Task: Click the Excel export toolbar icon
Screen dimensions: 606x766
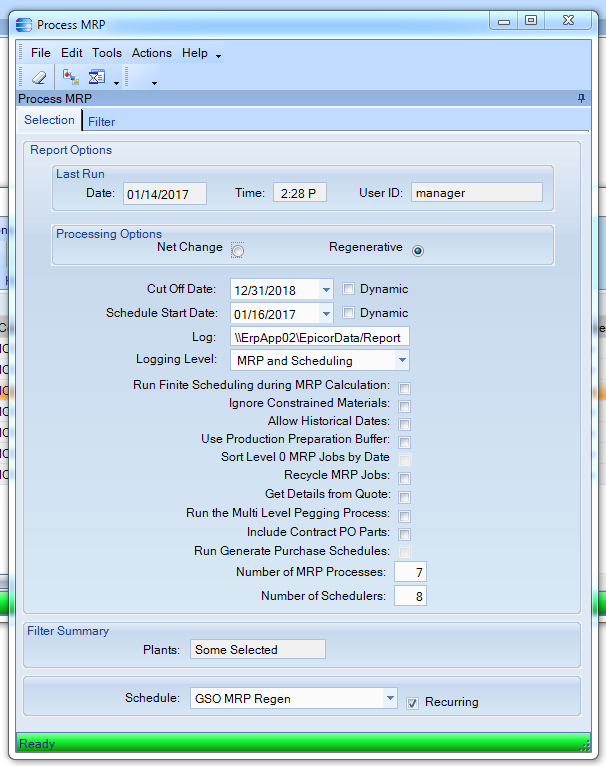Action: (97, 77)
